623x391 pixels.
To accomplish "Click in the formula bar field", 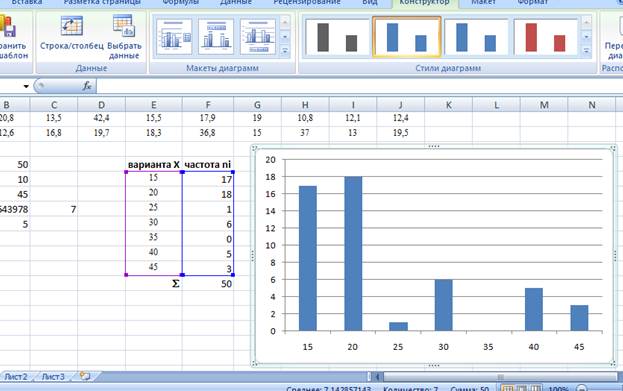I will [359, 86].
